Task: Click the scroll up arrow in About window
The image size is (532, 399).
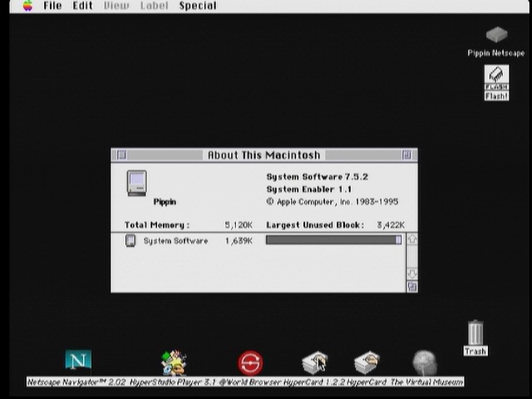Action: point(412,239)
